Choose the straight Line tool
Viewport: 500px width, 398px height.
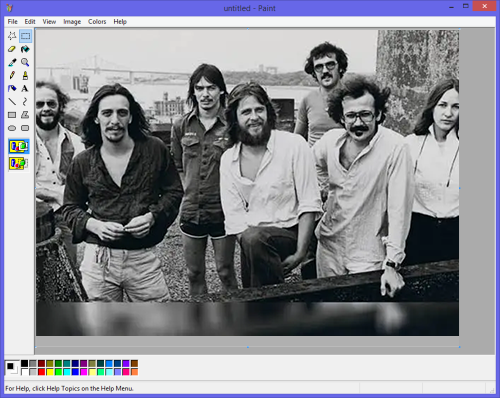pyautogui.click(x=12, y=102)
